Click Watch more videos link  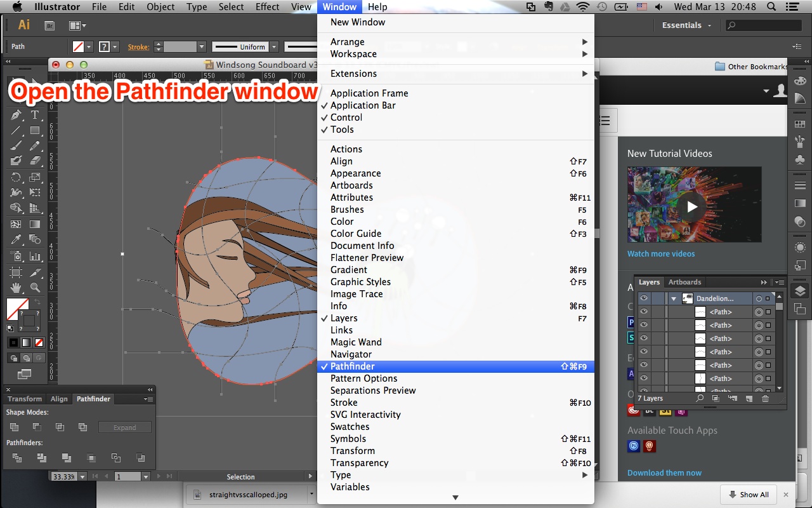click(661, 254)
